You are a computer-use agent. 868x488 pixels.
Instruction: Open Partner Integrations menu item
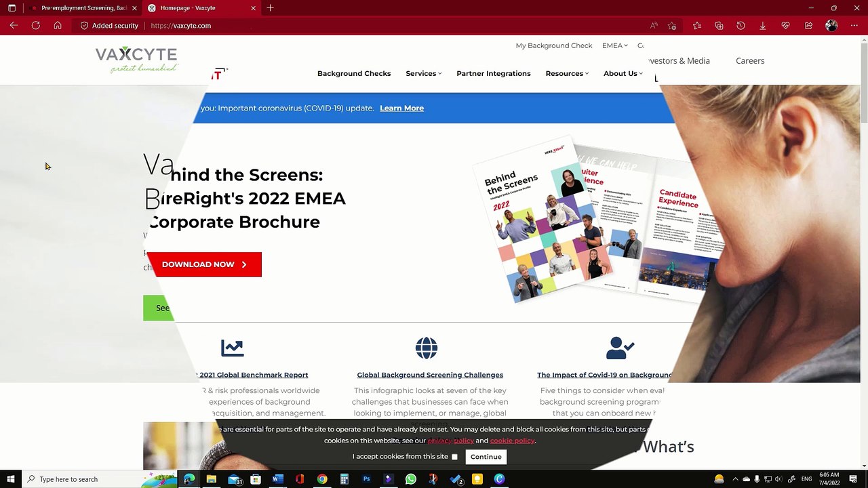pyautogui.click(x=494, y=73)
